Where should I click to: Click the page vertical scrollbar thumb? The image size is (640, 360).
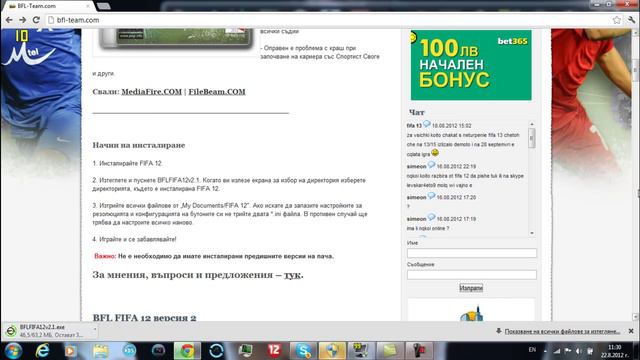636,71
